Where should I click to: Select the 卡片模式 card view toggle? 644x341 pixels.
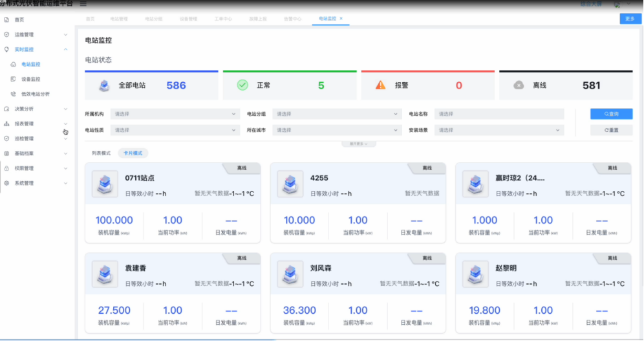(133, 153)
